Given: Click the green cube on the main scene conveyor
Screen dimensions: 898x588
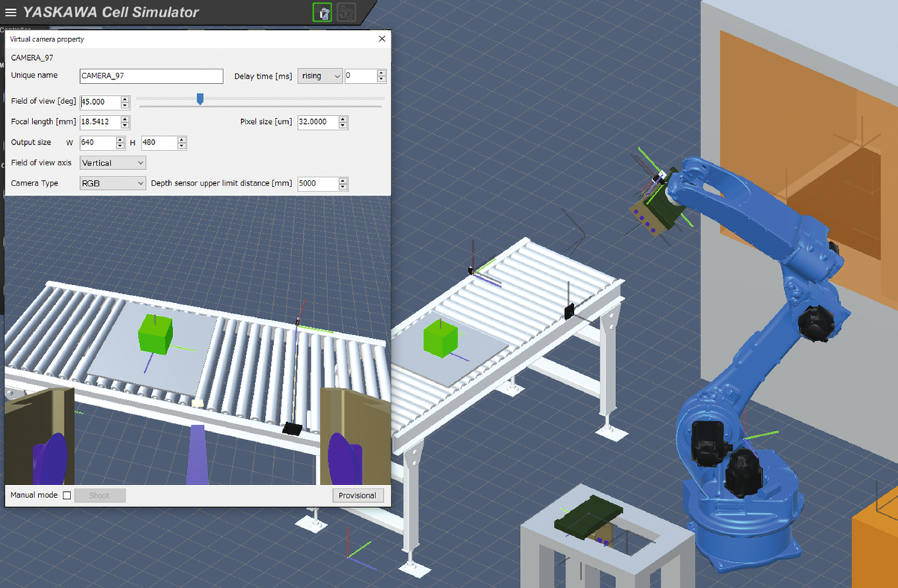Looking at the screenshot, I should [x=439, y=340].
